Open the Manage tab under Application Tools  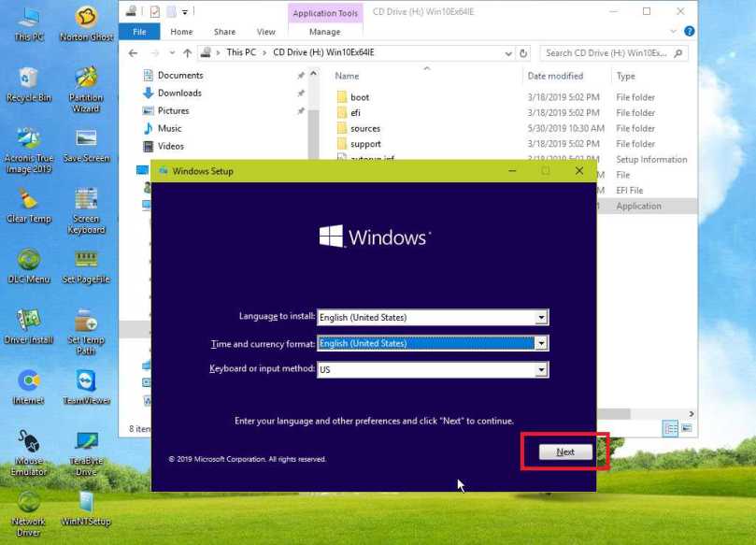coord(324,31)
